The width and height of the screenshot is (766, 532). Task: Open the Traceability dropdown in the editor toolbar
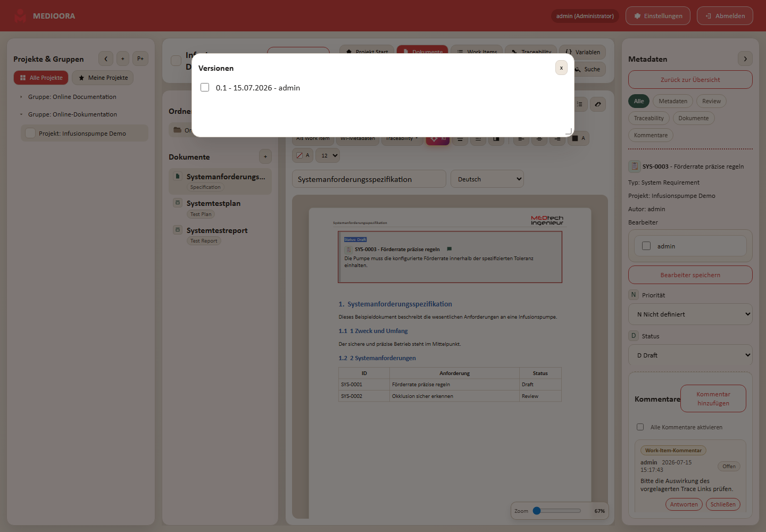[402, 138]
